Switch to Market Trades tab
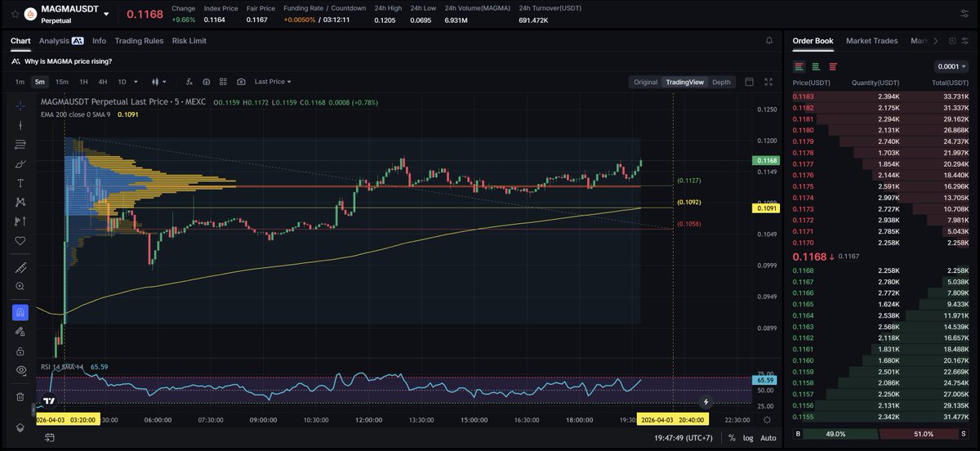This screenshot has width=980, height=451. click(x=871, y=40)
